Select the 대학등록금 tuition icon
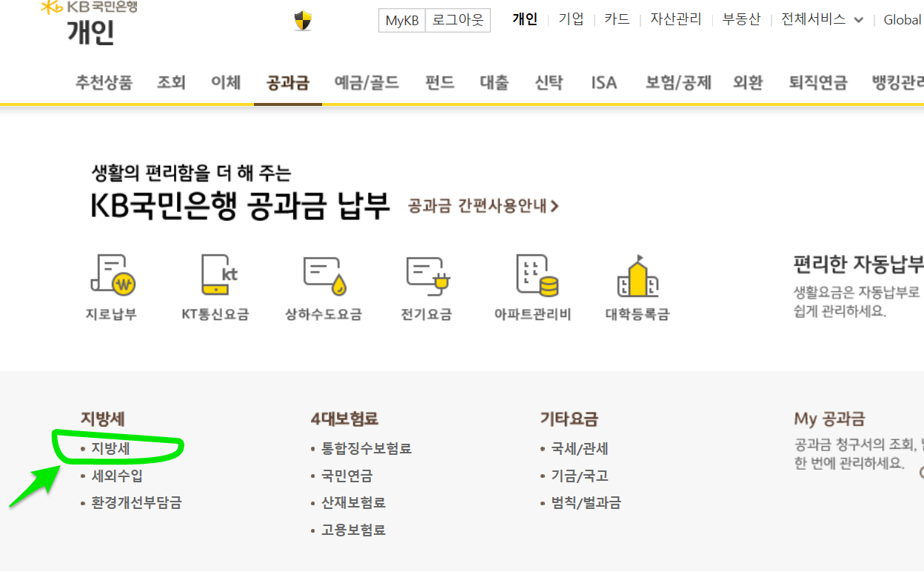The width and height of the screenshot is (924, 586). pos(637,275)
